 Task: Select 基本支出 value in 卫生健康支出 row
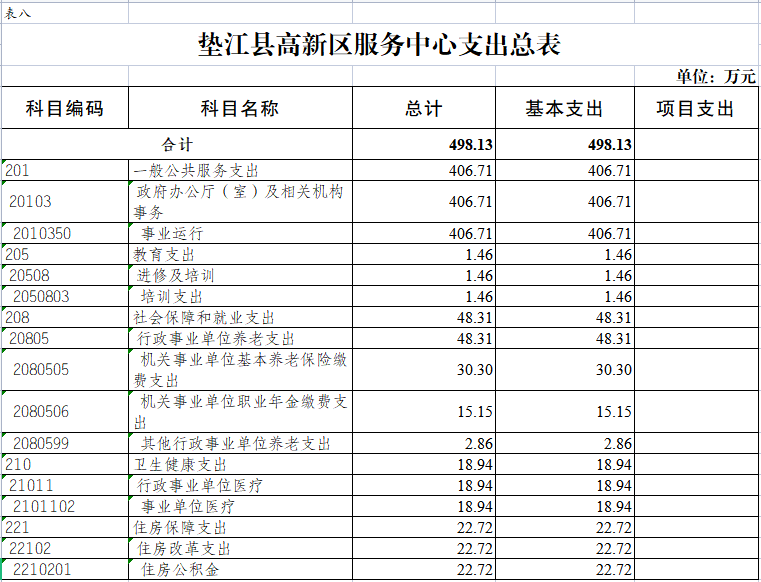tap(565, 464)
